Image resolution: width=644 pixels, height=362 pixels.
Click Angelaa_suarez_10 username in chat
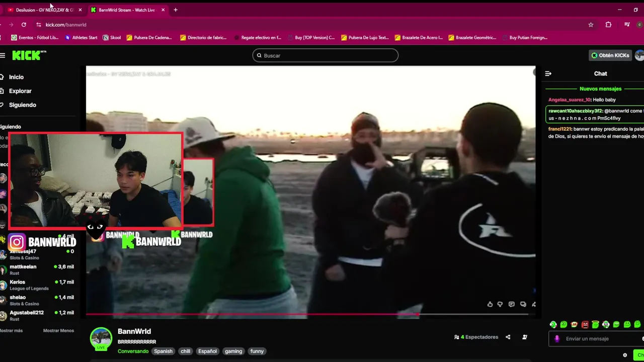click(569, 100)
